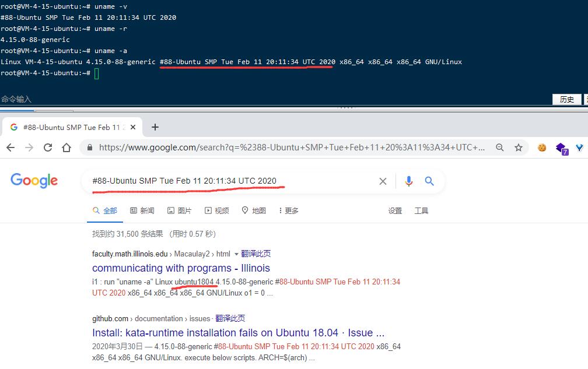Screen dimensions: 588x369
Task: Bookmark this page with the star icon
Action: (x=519, y=147)
